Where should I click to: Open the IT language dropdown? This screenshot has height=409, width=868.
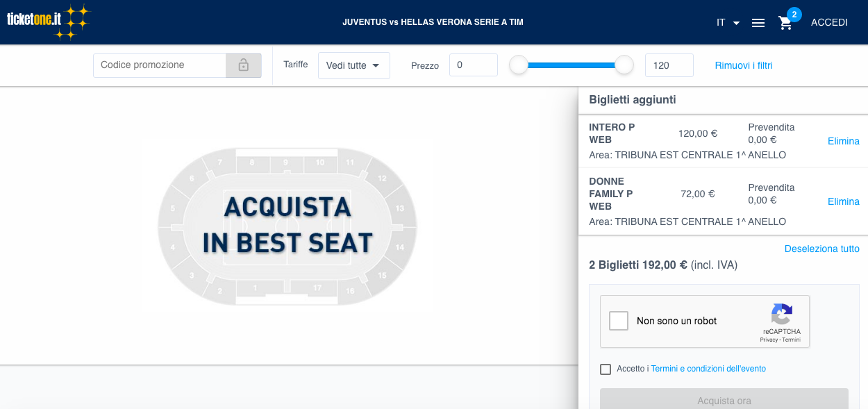point(728,23)
